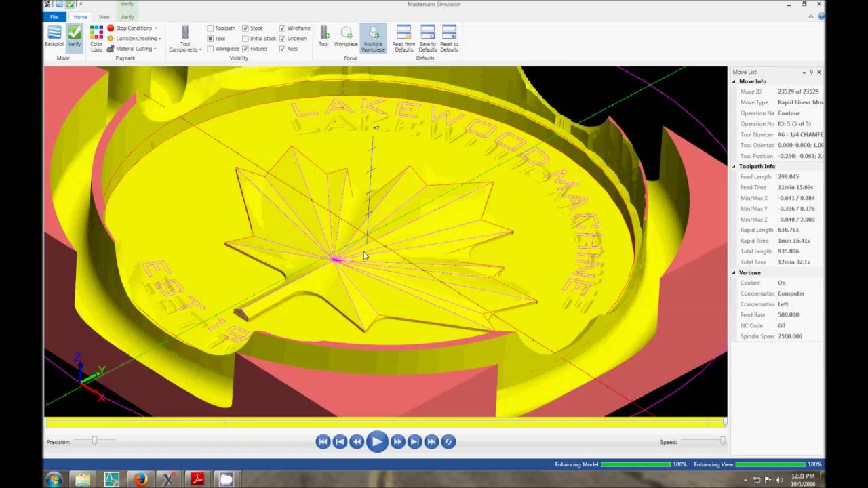
Task: Uncheck the Fixtures checkbox
Action: (x=245, y=49)
